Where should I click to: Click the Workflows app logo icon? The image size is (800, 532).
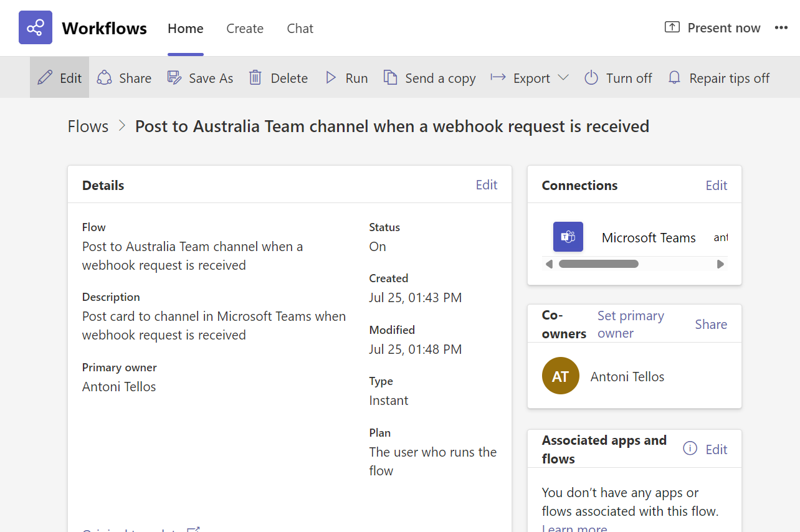coord(36,27)
